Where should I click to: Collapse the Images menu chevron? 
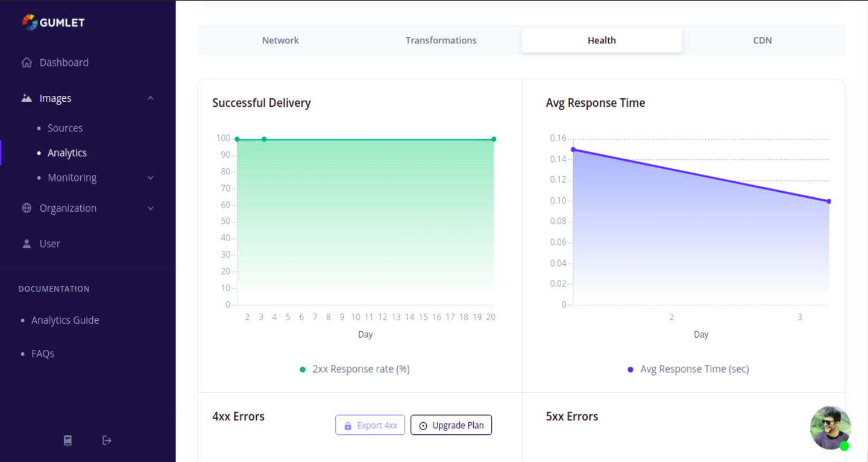pos(151,98)
